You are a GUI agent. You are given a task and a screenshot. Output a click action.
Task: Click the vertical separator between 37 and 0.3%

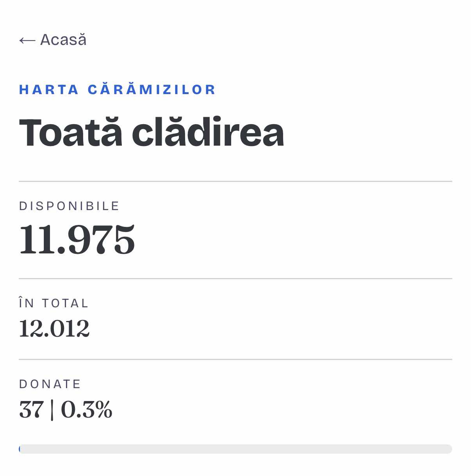coord(52,410)
